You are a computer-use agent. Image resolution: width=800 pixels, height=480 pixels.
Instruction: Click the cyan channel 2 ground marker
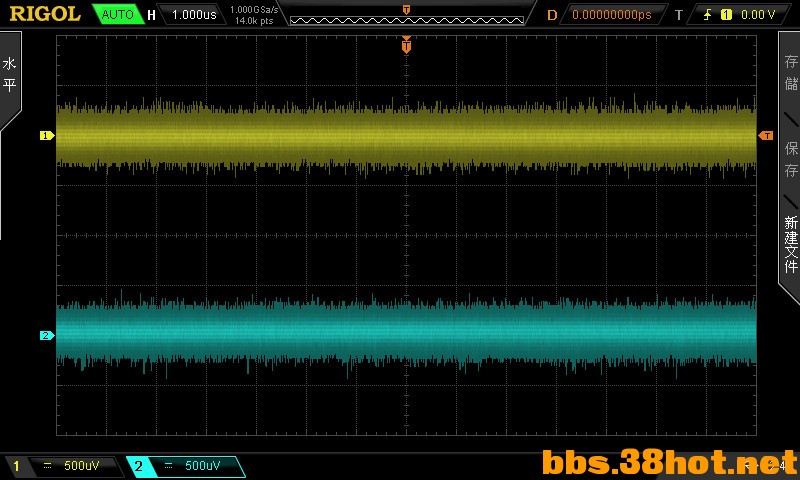coord(46,335)
